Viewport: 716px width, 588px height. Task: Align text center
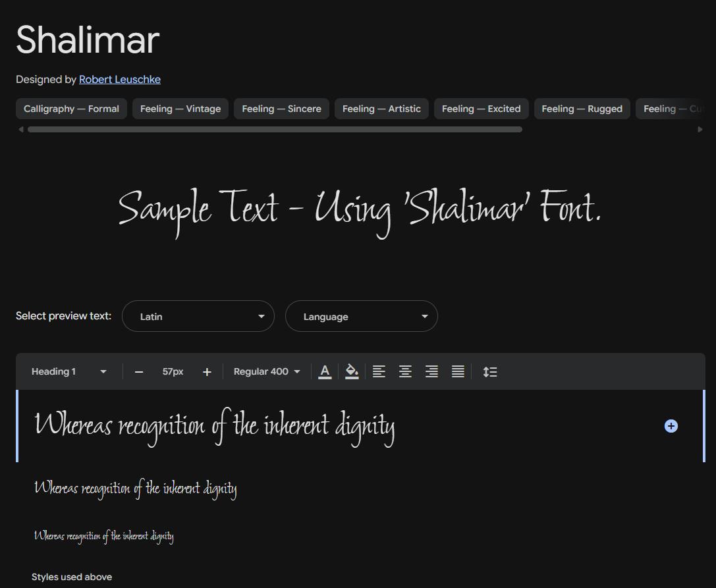point(406,371)
